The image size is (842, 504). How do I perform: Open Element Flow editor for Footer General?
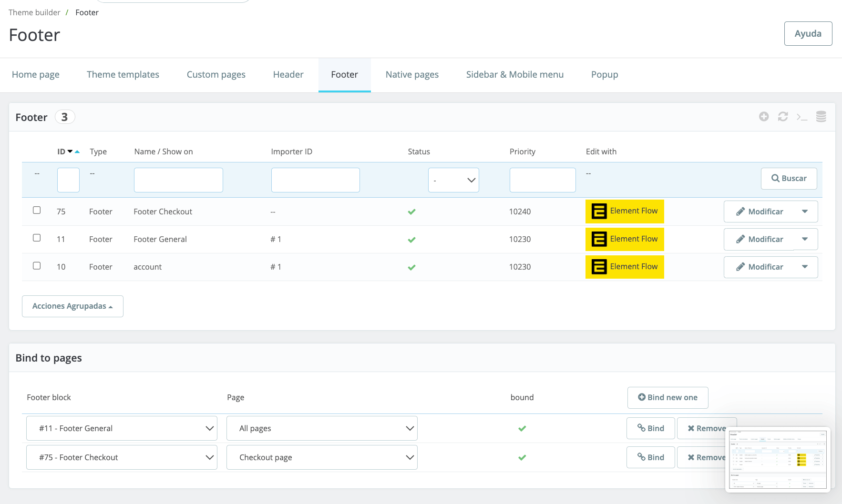click(x=625, y=239)
